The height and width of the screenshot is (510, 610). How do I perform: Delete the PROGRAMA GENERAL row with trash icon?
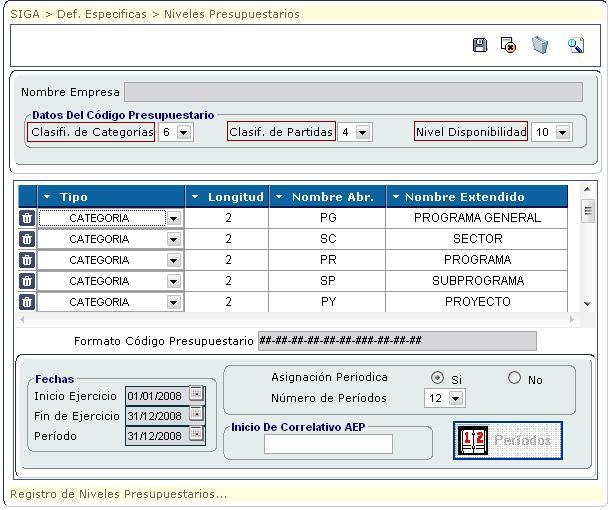26,218
